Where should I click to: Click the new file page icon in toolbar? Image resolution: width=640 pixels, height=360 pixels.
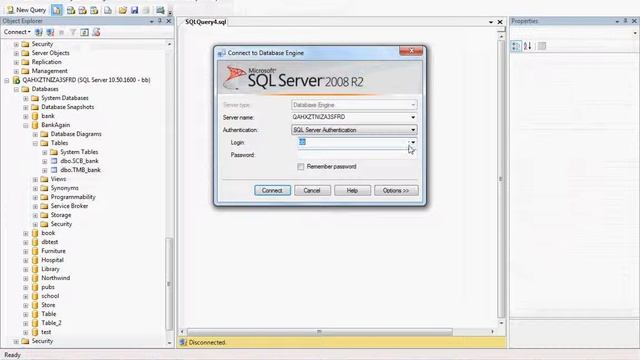(108, 10)
